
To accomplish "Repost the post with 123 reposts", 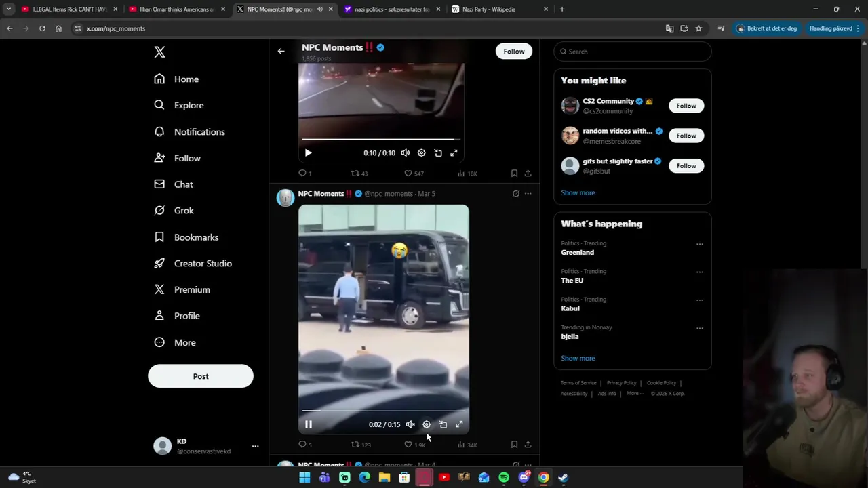I will point(360,445).
